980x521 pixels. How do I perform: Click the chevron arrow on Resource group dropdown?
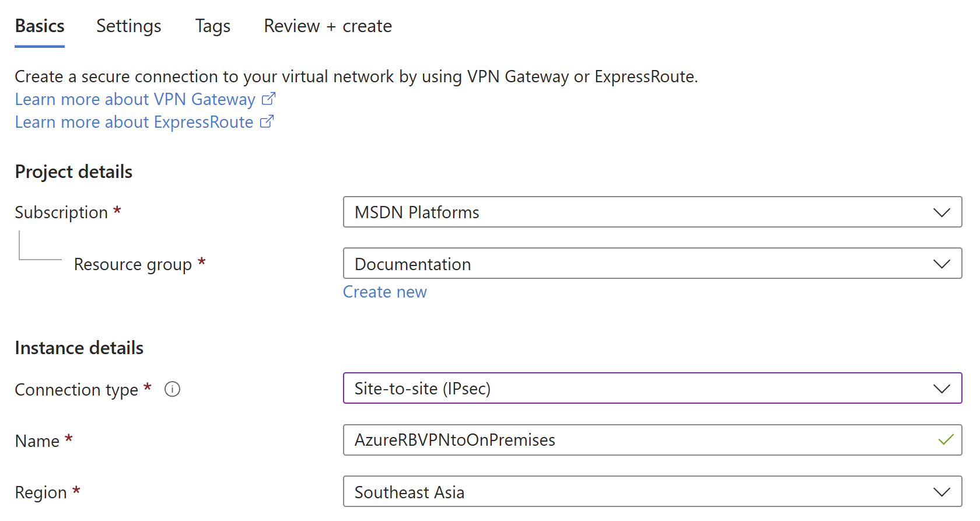[x=942, y=264]
